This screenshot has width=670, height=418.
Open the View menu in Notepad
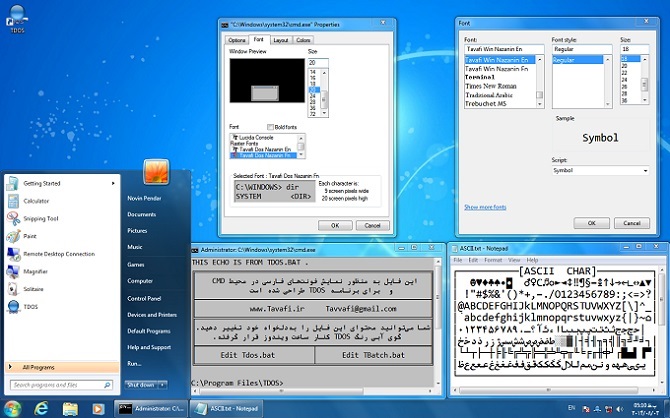[x=514, y=260]
